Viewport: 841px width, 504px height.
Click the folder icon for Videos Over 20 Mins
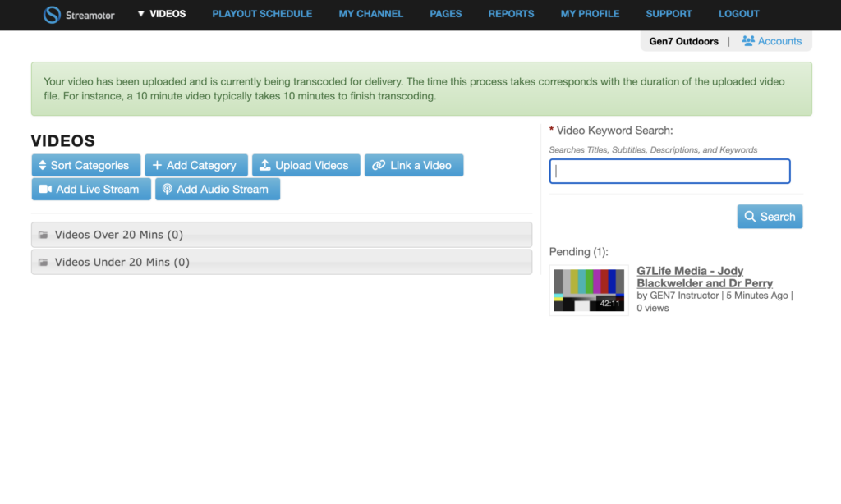coord(44,236)
